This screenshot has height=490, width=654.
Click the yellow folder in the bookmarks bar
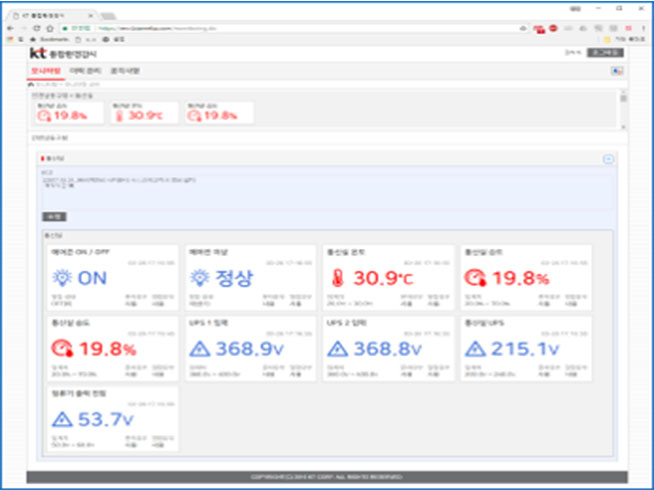pos(607,40)
